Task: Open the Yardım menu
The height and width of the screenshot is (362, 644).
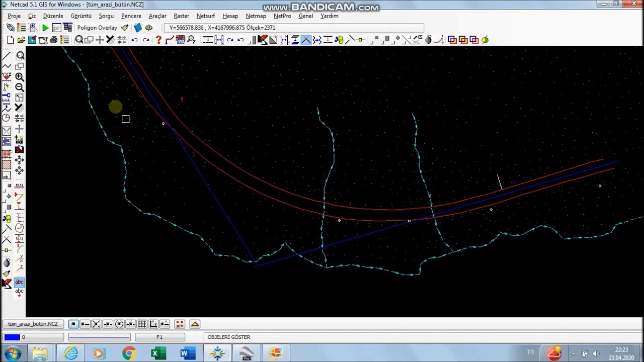Action: click(329, 16)
